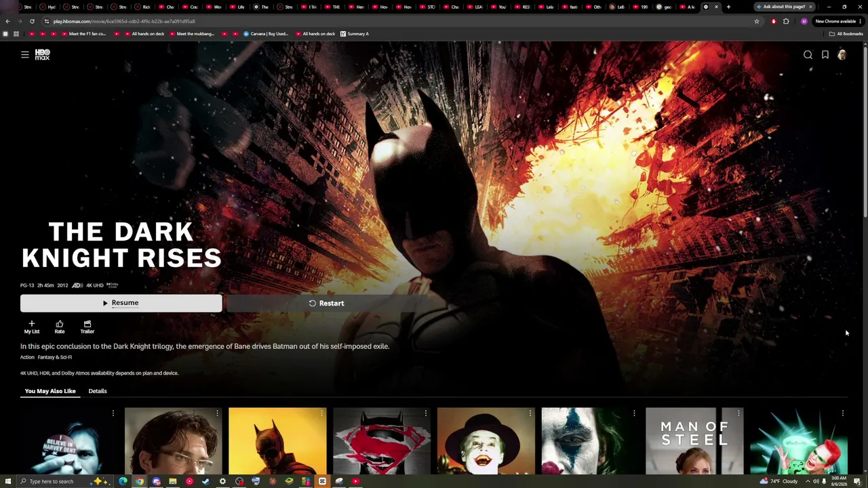This screenshot has height=488, width=868.
Task: Open options for the man with glasses thumbnail
Action: pyautogui.click(x=217, y=413)
